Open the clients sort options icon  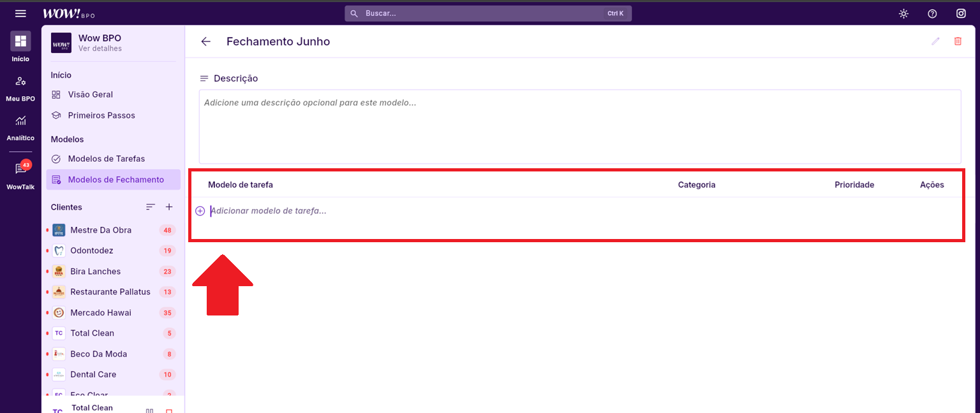151,207
